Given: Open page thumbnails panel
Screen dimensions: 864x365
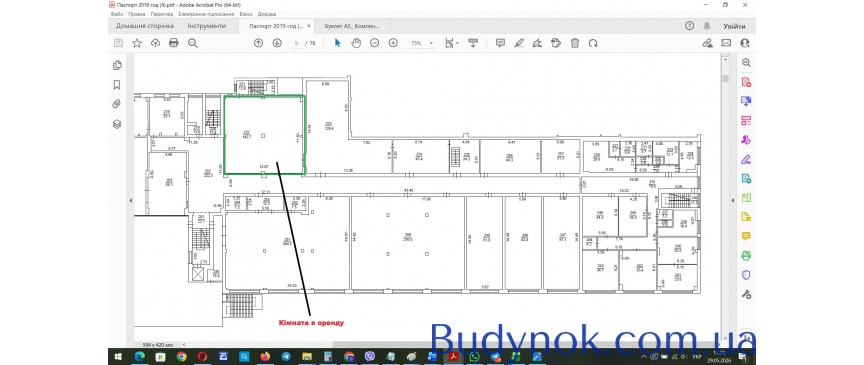Looking at the screenshot, I should tap(117, 65).
